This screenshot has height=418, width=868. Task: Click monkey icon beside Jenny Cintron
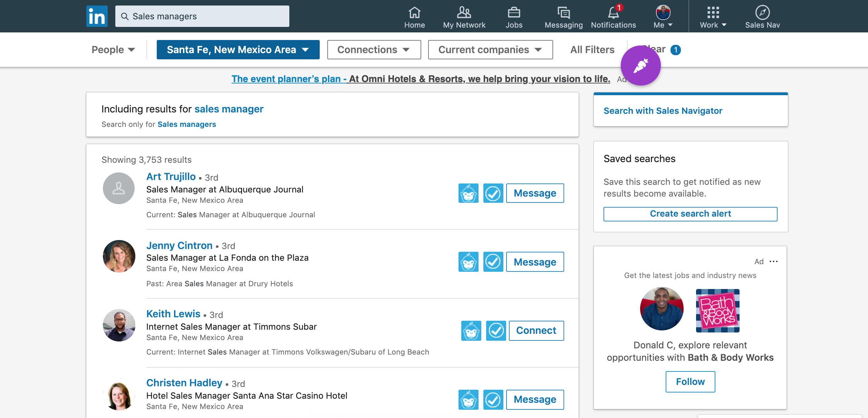point(469,262)
